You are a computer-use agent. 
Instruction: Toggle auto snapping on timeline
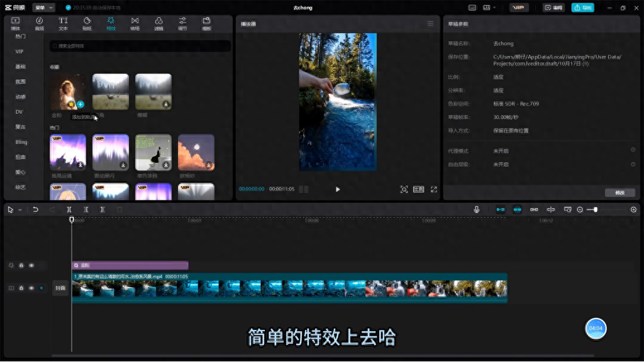tap(517, 210)
